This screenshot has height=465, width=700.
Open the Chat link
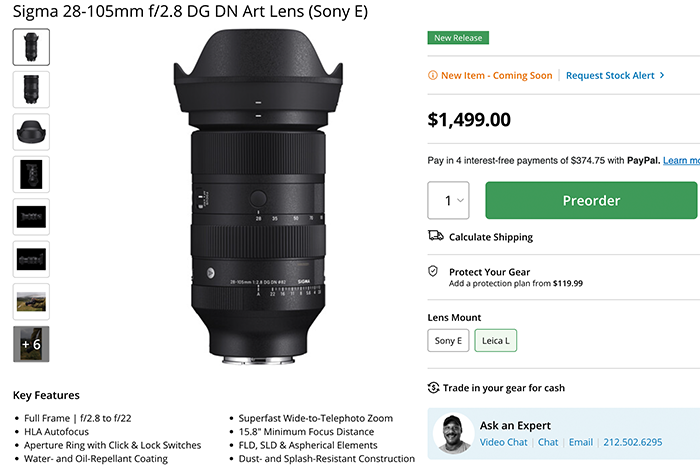548,441
